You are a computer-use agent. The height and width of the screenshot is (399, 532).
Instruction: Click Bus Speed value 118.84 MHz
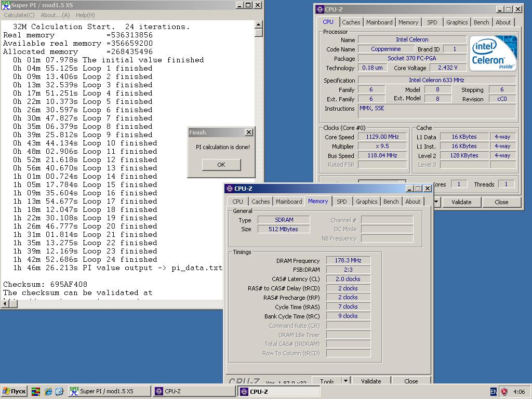tap(382, 155)
